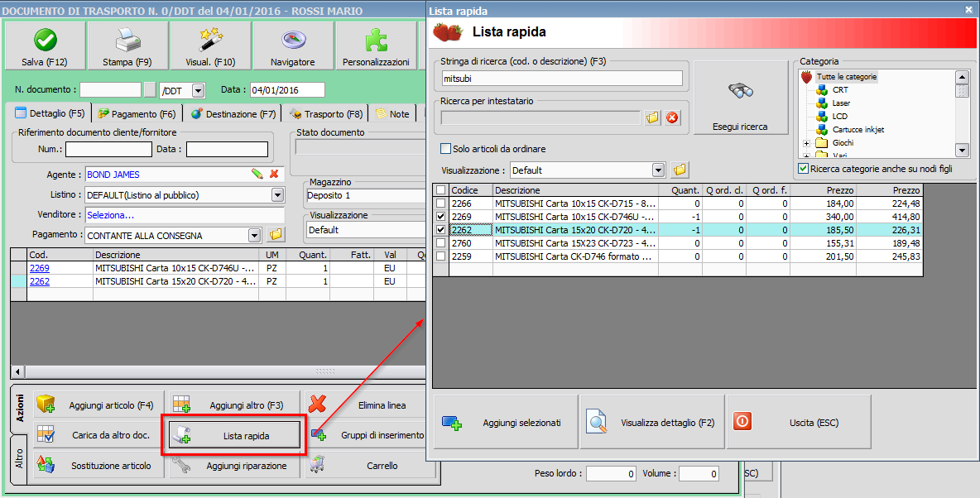The image size is (980, 498).
Task: Click Aggiungi selezionati add icon
Action: tap(452, 423)
